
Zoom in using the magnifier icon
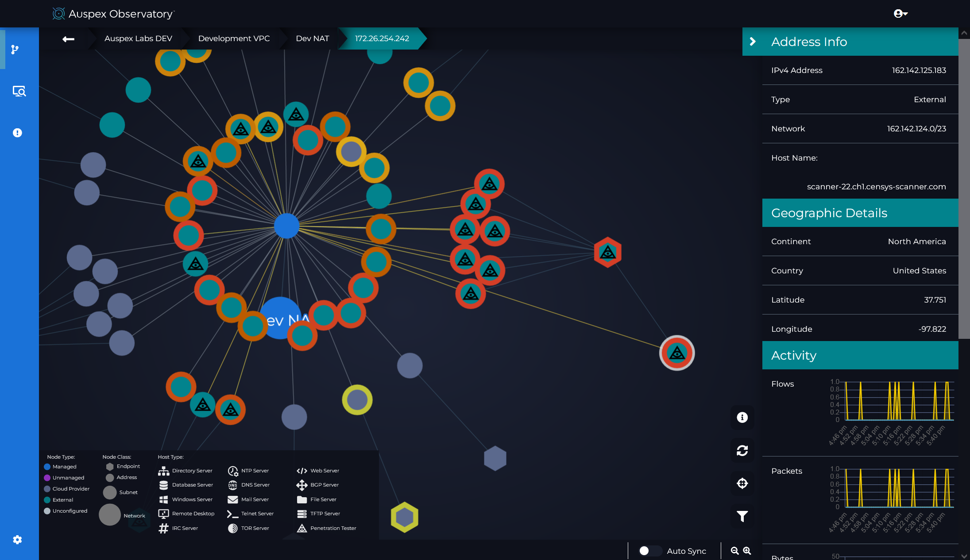click(746, 551)
